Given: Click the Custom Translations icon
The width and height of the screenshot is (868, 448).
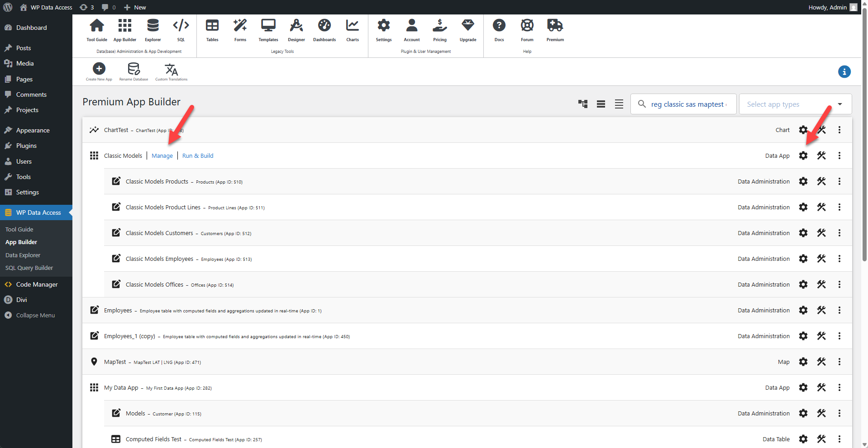Looking at the screenshot, I should [x=171, y=69].
